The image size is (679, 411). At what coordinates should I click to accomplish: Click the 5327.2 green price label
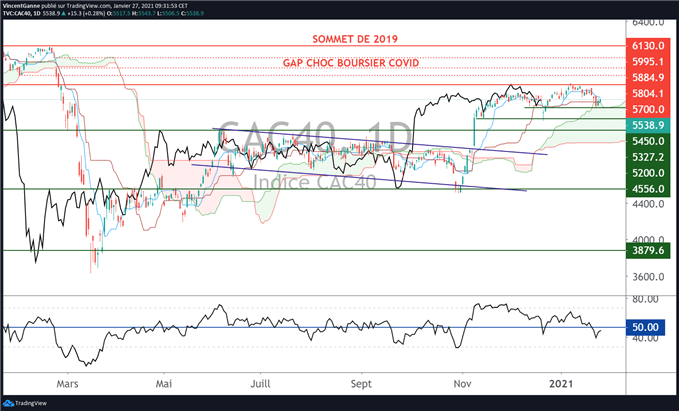click(648, 157)
